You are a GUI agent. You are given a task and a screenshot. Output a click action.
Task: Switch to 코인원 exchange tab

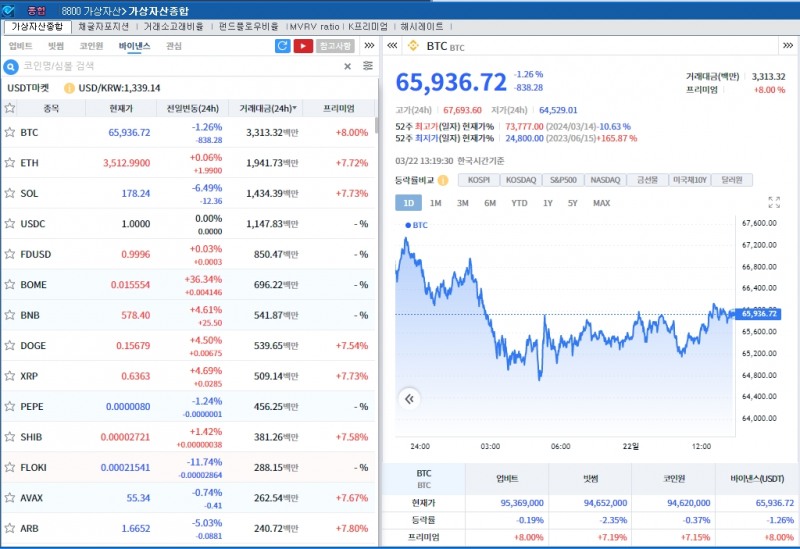click(91, 46)
